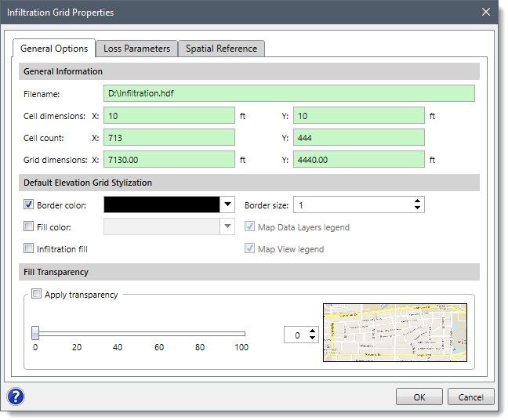Enable the Apply transparency checkbox
Screen dimensions: 508x420
point(36,294)
